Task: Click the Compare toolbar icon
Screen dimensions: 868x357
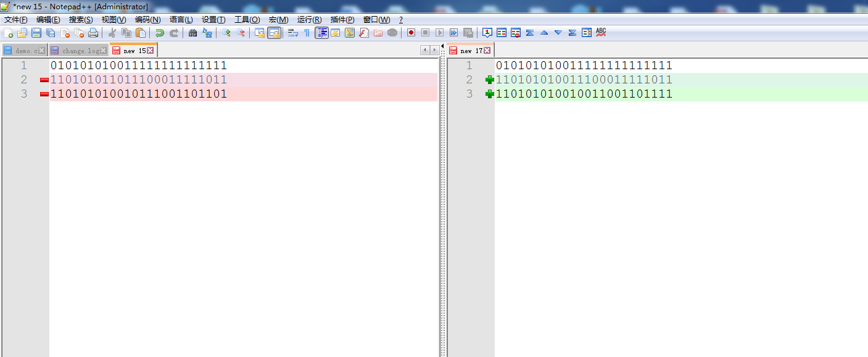Action: click(x=502, y=33)
